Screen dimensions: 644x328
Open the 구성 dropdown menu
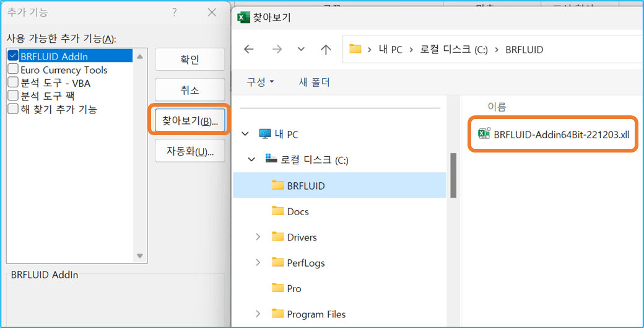(260, 82)
